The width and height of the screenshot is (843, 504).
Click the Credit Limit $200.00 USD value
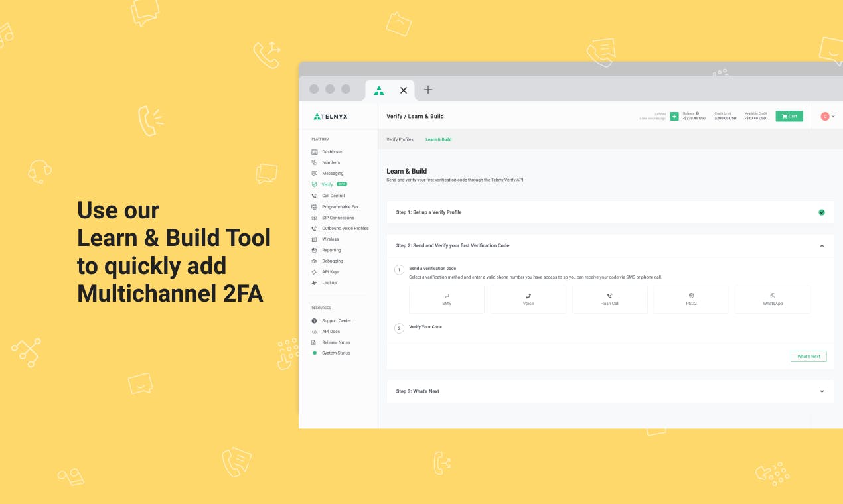[x=726, y=118]
